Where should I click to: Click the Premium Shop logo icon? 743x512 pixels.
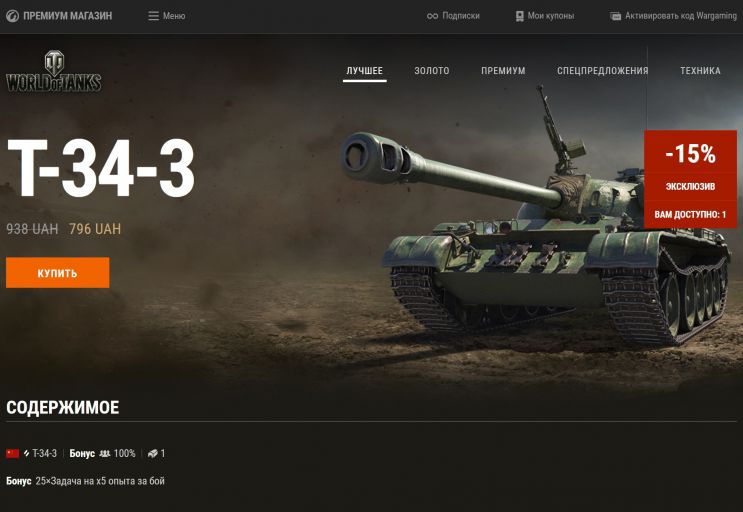click(x=12, y=16)
